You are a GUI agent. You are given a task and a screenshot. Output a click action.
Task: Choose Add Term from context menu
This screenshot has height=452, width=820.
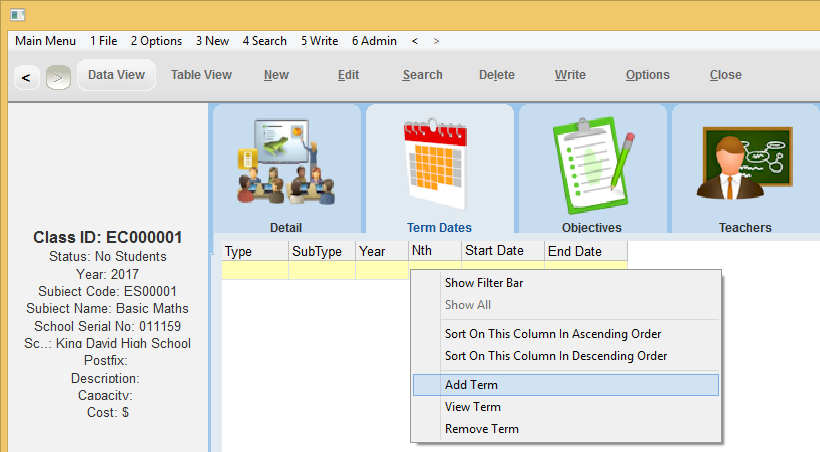point(471,385)
